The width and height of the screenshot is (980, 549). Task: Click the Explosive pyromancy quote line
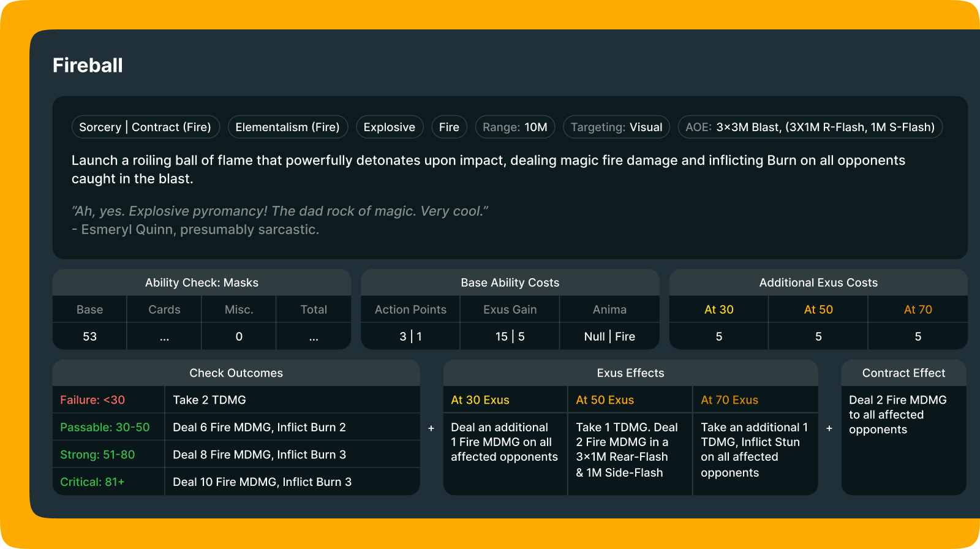[280, 211]
